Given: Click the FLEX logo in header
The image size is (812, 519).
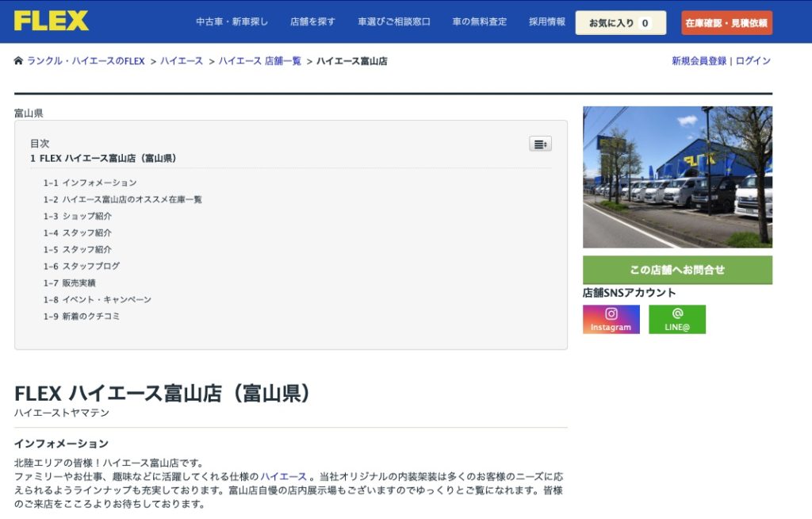Looking at the screenshot, I should point(52,21).
